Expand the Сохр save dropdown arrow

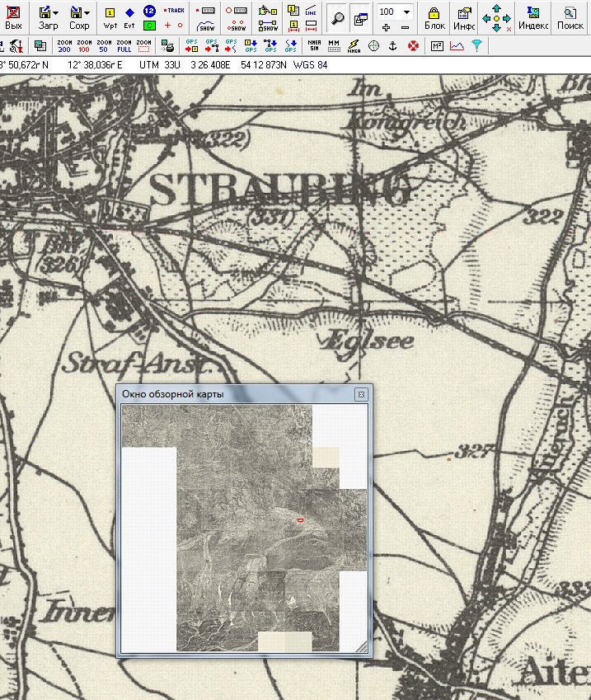coord(87,12)
